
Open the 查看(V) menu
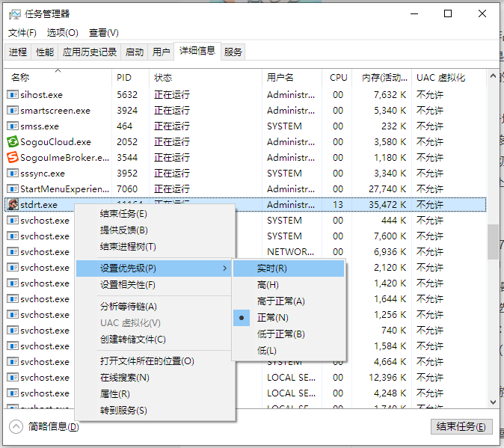103,33
